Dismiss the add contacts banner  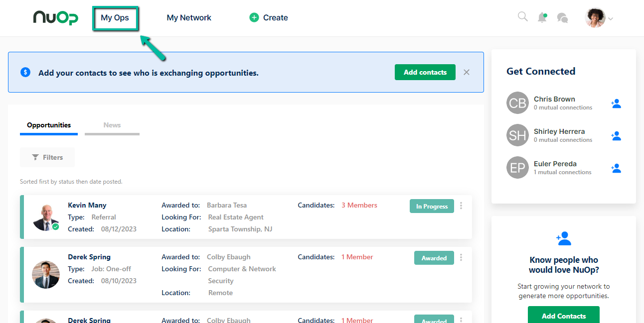467,72
